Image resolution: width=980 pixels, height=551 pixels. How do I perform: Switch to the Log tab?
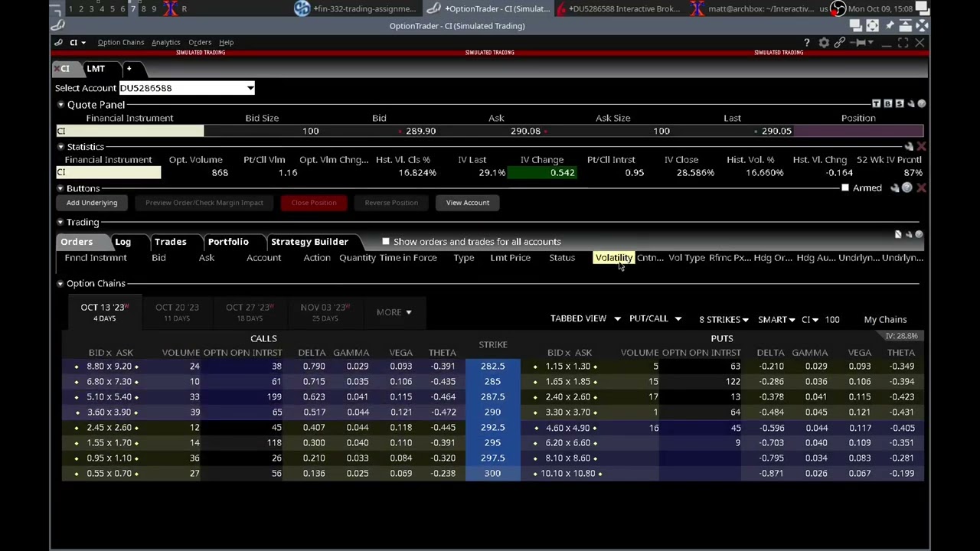pyautogui.click(x=122, y=242)
